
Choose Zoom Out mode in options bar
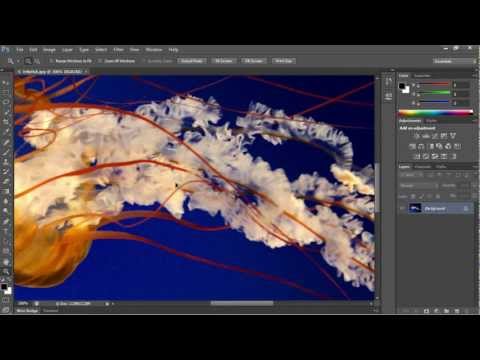[37, 61]
